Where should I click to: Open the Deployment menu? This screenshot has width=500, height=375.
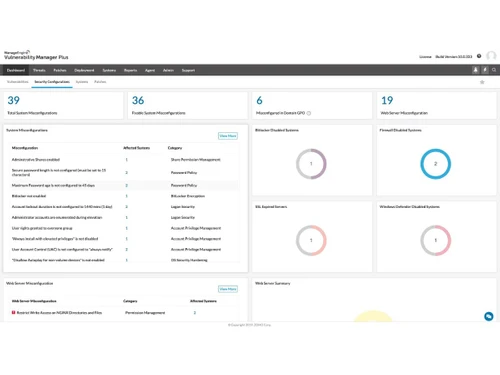[84, 70]
